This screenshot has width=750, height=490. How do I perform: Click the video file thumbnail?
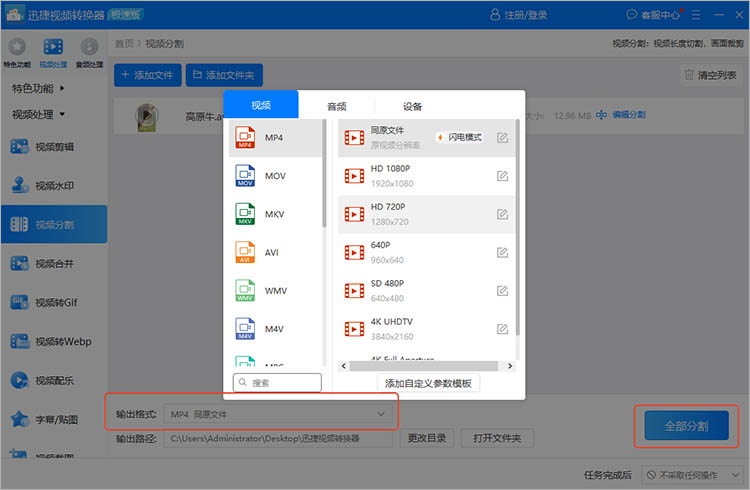pyautogui.click(x=147, y=117)
